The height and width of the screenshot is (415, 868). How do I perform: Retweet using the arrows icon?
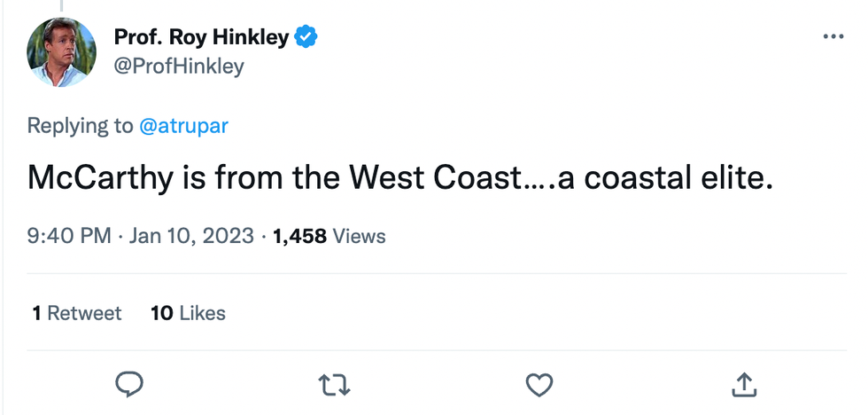pos(335,384)
